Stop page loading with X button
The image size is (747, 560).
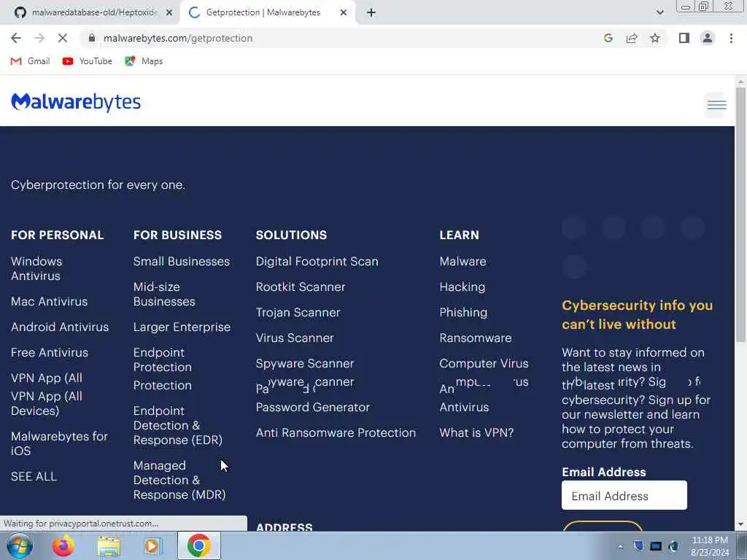pyautogui.click(x=63, y=38)
